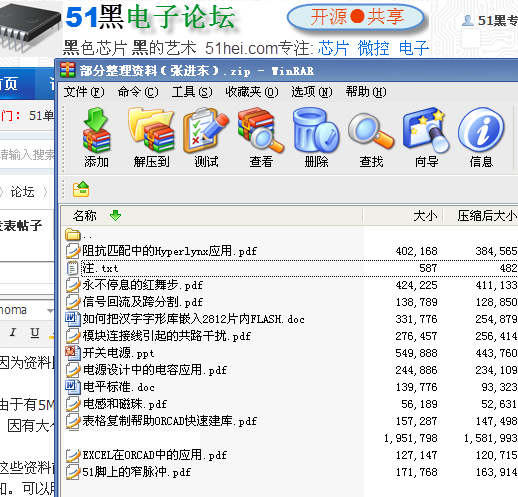Follow the 芯片 link in the header
The image size is (518, 497).
333,48
